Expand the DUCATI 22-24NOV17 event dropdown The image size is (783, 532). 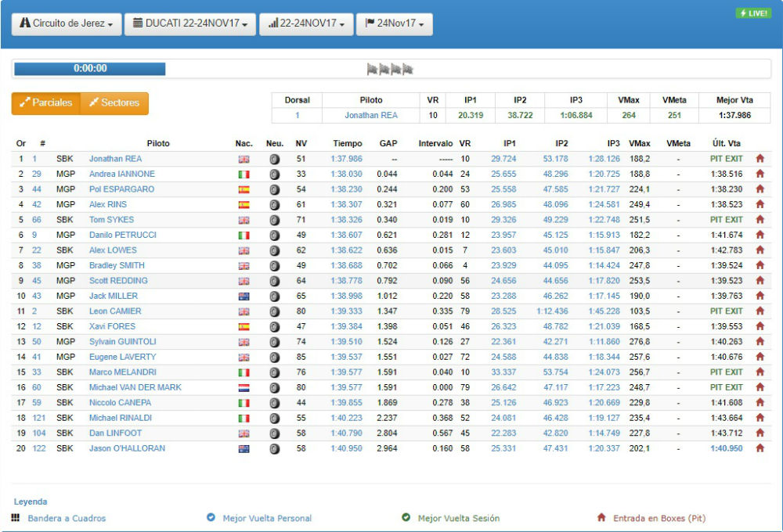coord(190,24)
